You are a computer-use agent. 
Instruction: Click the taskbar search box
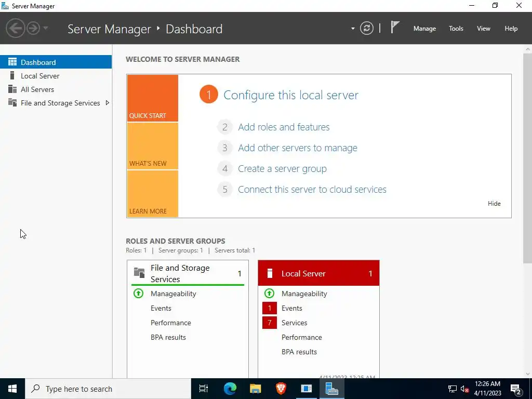coord(108,389)
